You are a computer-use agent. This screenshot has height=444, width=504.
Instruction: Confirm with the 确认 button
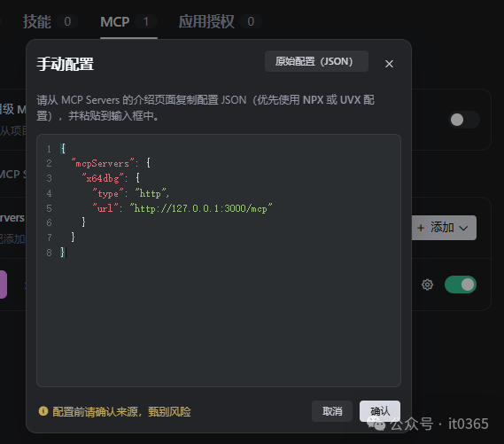380,411
